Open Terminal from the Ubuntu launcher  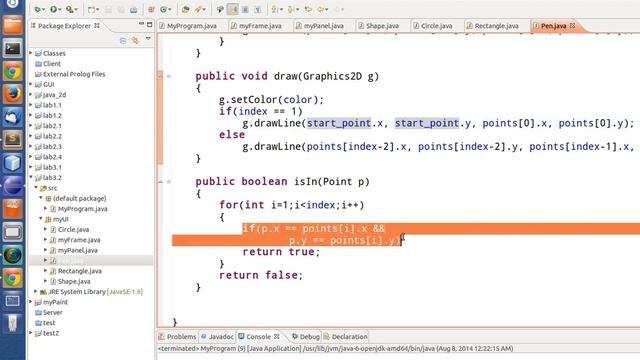pos(13,49)
